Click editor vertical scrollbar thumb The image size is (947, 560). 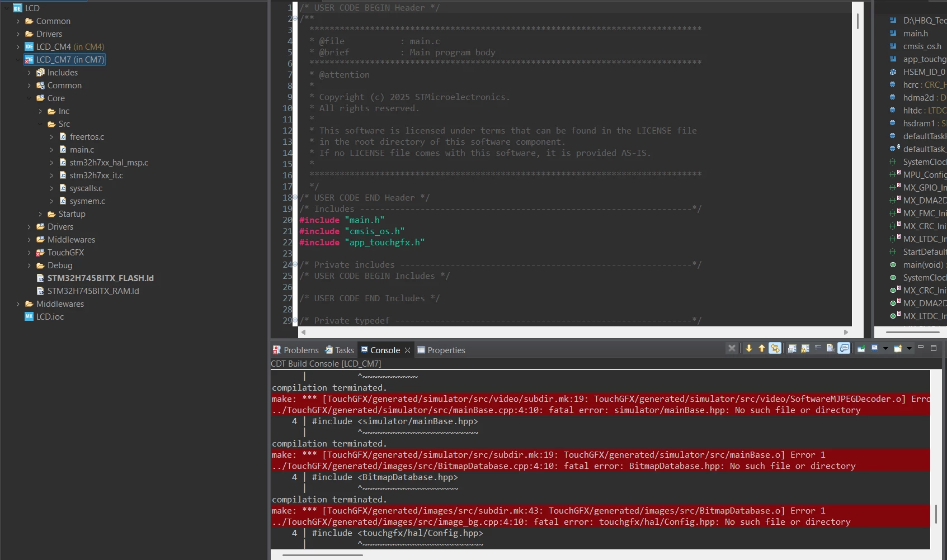pos(858,21)
